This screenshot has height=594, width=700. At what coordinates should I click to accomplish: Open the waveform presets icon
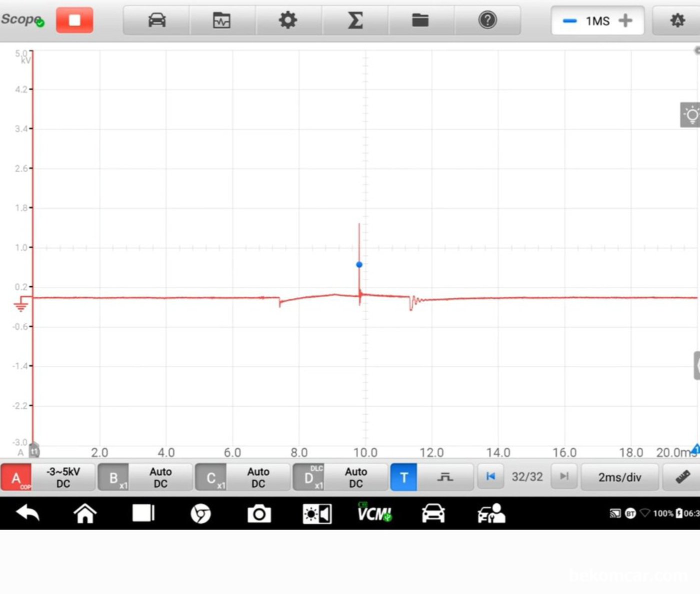click(221, 21)
